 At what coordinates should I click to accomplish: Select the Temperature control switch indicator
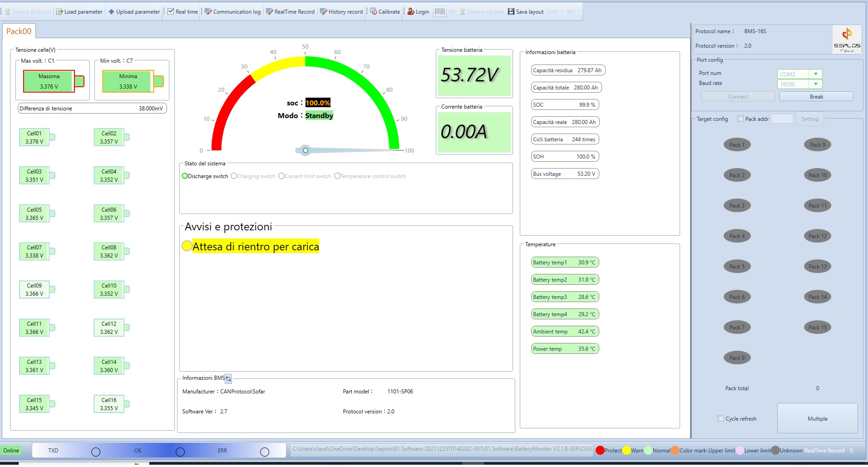337,176
